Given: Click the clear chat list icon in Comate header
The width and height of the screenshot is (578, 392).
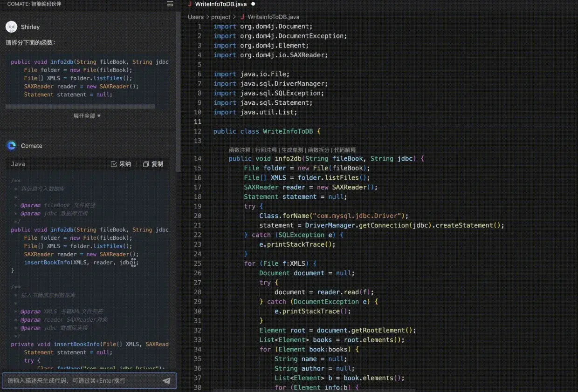Looking at the screenshot, I should [170, 4].
